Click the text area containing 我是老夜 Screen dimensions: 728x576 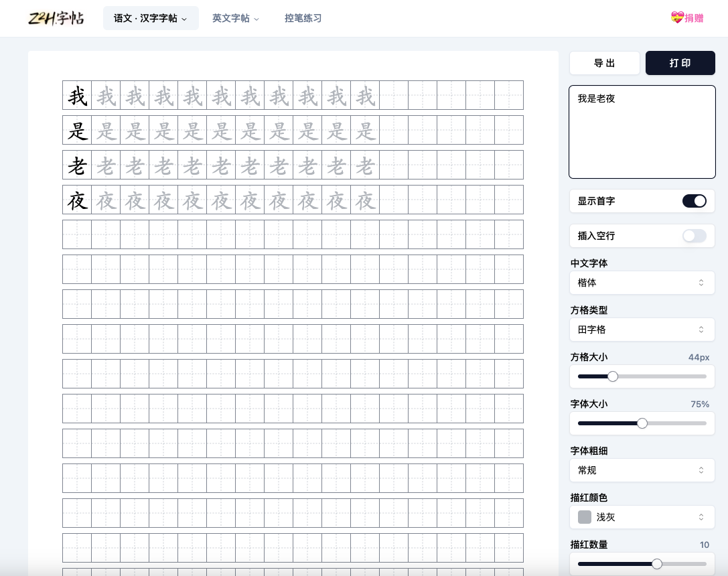(642, 131)
